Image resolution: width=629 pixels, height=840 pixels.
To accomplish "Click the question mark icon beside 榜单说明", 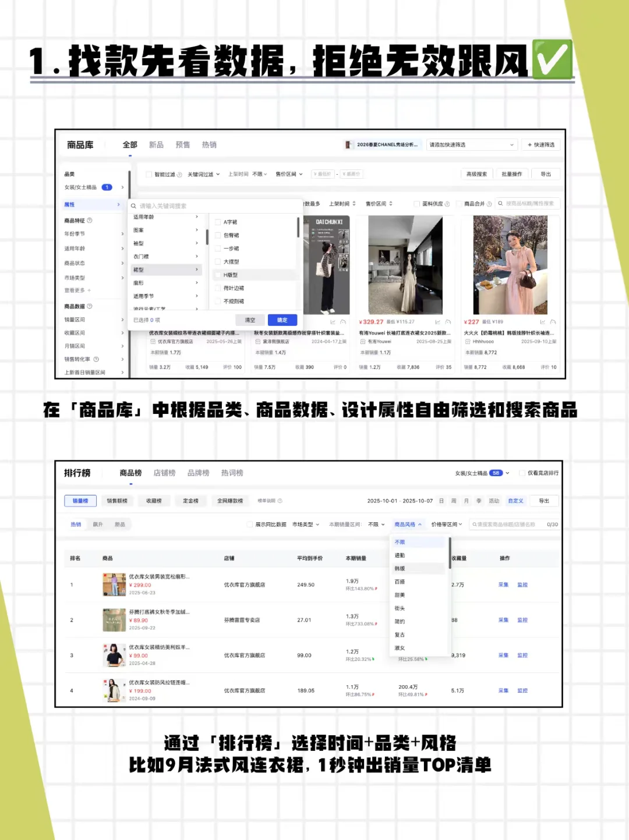I will (x=280, y=501).
